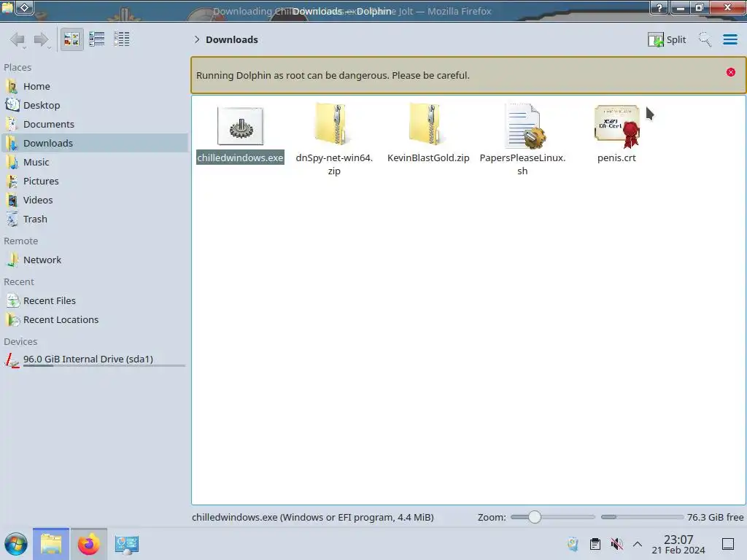747x560 pixels.
Task: Click the Trash icon in sidebar
Action: pos(12,219)
